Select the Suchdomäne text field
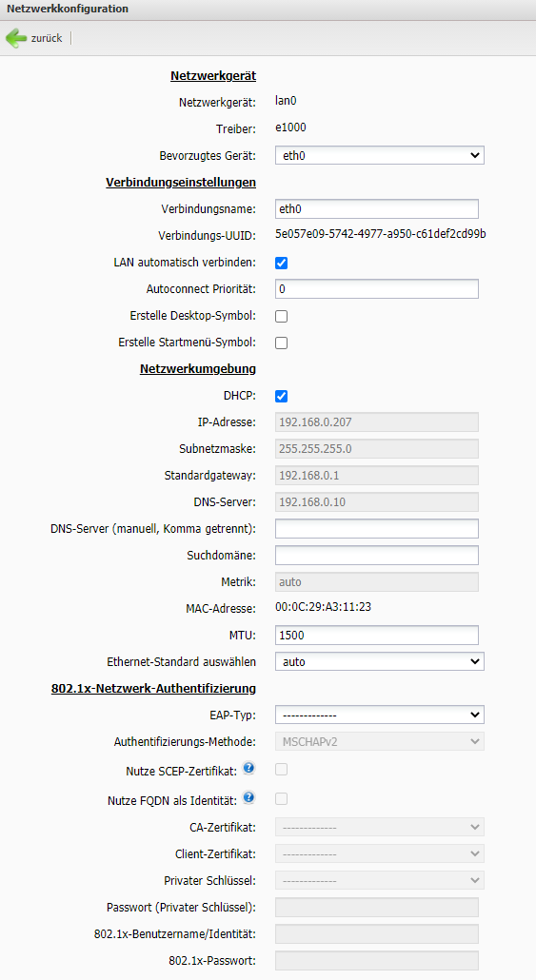Image resolution: width=536 pixels, height=980 pixels. coord(376,555)
